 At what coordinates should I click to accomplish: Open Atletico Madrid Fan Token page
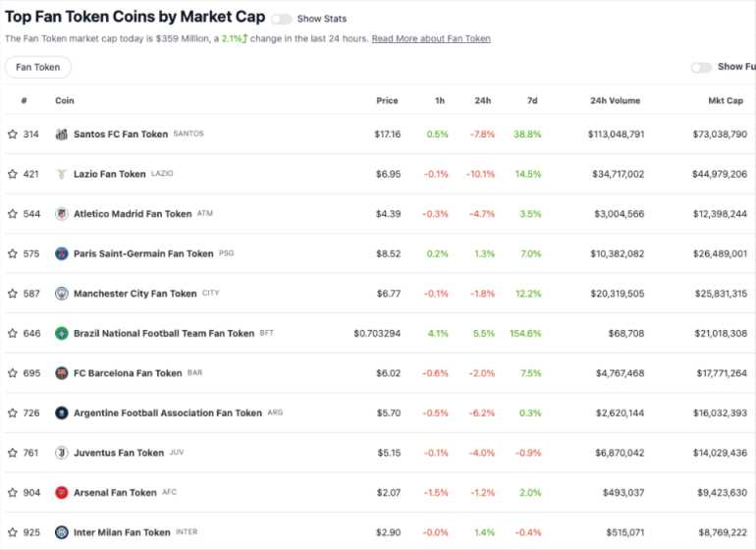pos(133,214)
